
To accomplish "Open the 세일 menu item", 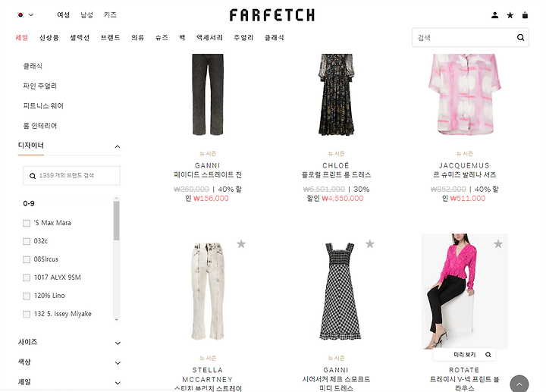I will [x=21, y=38].
